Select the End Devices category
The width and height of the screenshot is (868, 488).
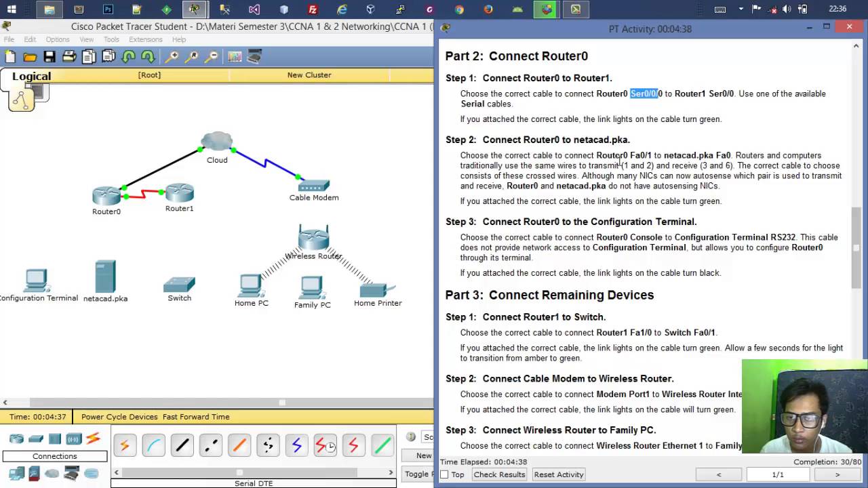pos(17,473)
